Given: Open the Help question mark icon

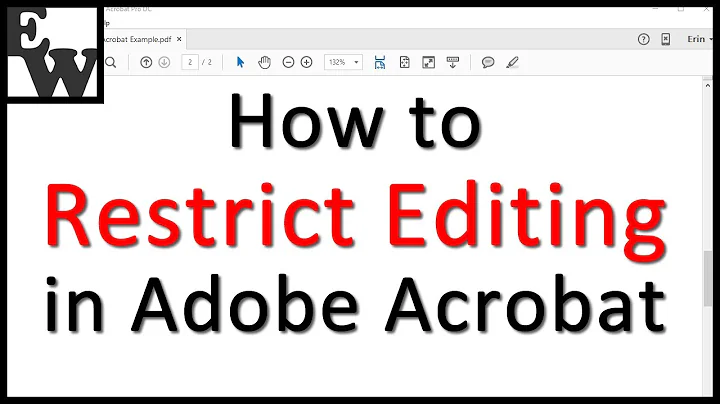Looking at the screenshot, I should (x=644, y=39).
